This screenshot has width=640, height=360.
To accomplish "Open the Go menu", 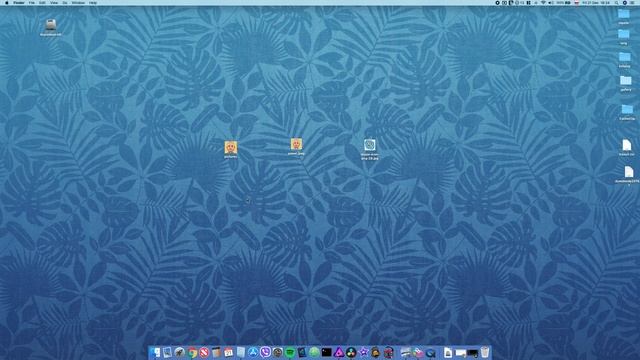I will (x=65, y=2).
